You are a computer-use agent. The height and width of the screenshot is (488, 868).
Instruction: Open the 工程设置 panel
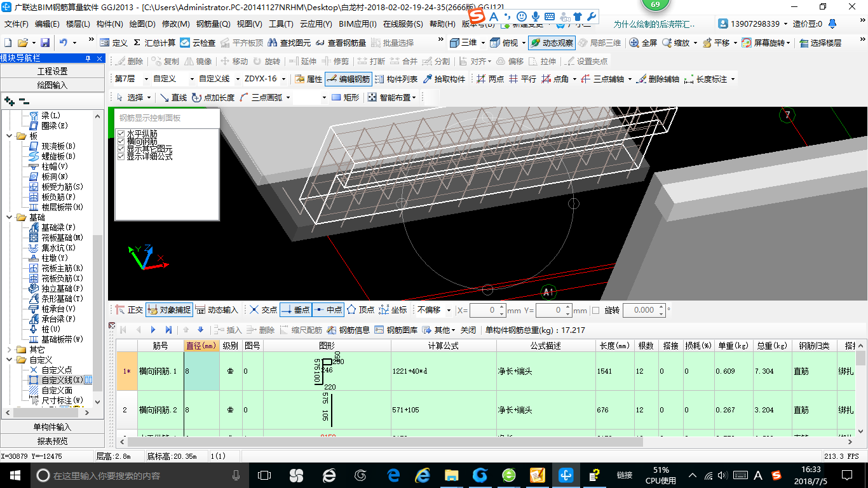(x=52, y=71)
